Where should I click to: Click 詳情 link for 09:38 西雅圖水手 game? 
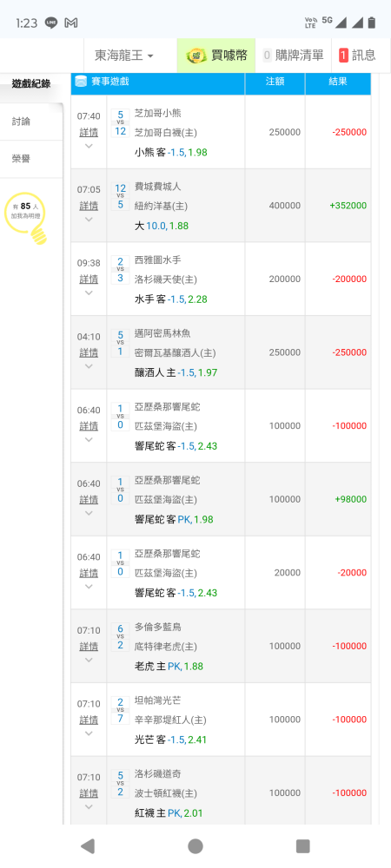[89, 279]
